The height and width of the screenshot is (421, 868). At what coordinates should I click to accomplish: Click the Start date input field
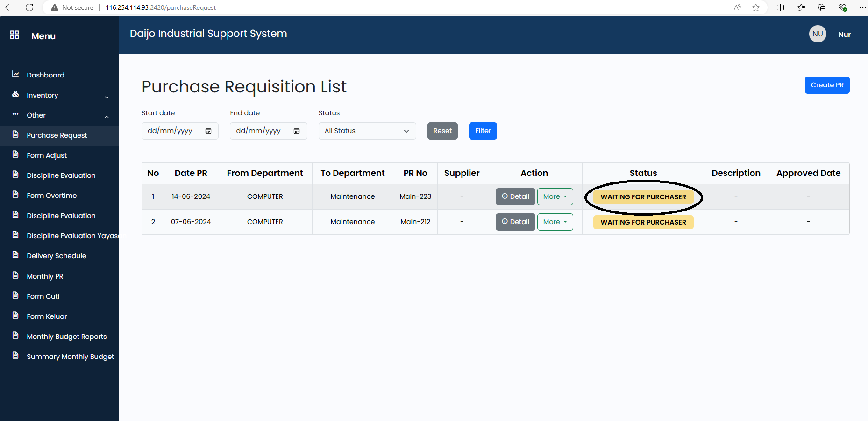(171, 131)
